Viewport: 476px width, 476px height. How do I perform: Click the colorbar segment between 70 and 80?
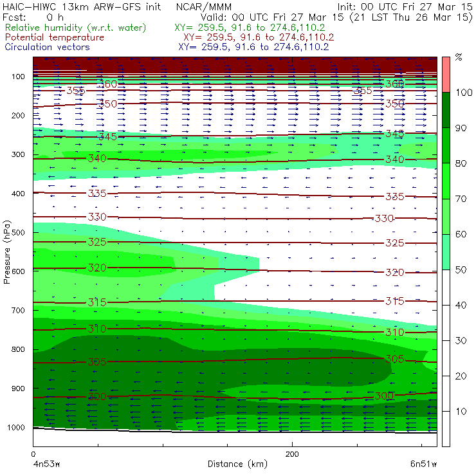point(446,181)
